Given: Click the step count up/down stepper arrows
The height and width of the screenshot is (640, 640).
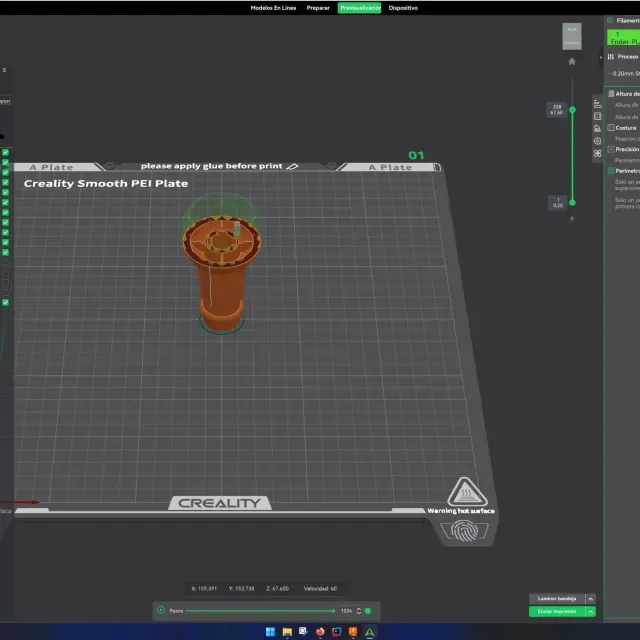Looking at the screenshot, I should 359,611.
